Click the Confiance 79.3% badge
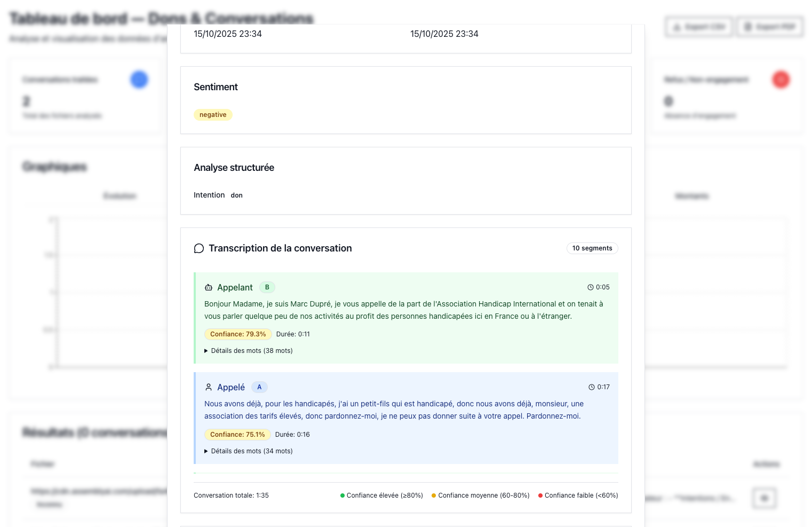 coord(238,334)
